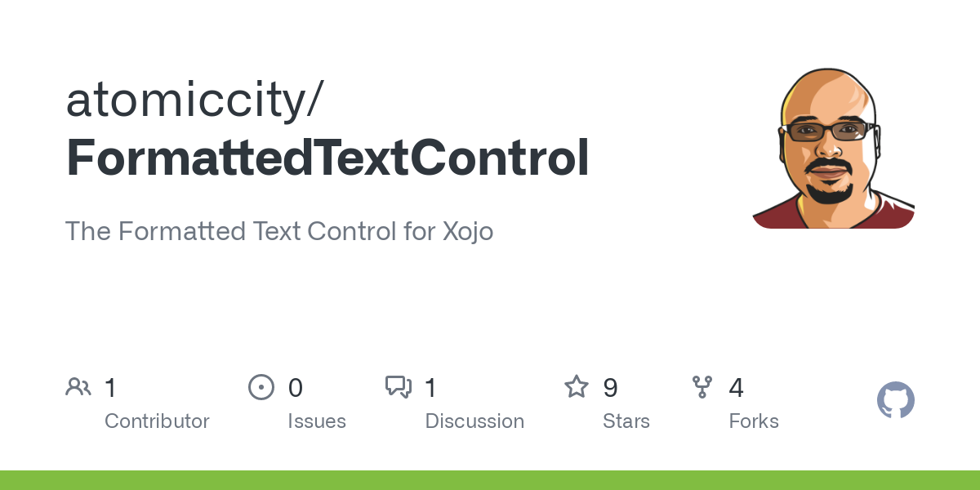Open the GitHub Octocat logo
Image resolution: width=980 pixels, height=490 pixels.
[x=895, y=401]
